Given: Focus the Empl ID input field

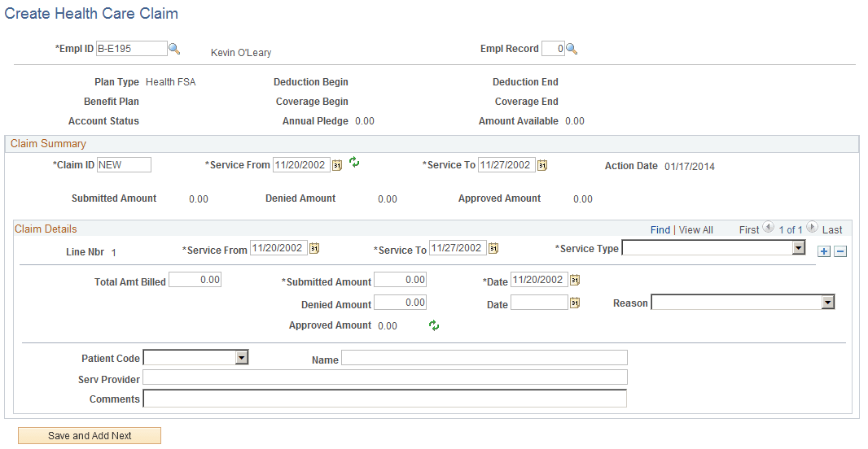Looking at the screenshot, I should click(x=132, y=49).
